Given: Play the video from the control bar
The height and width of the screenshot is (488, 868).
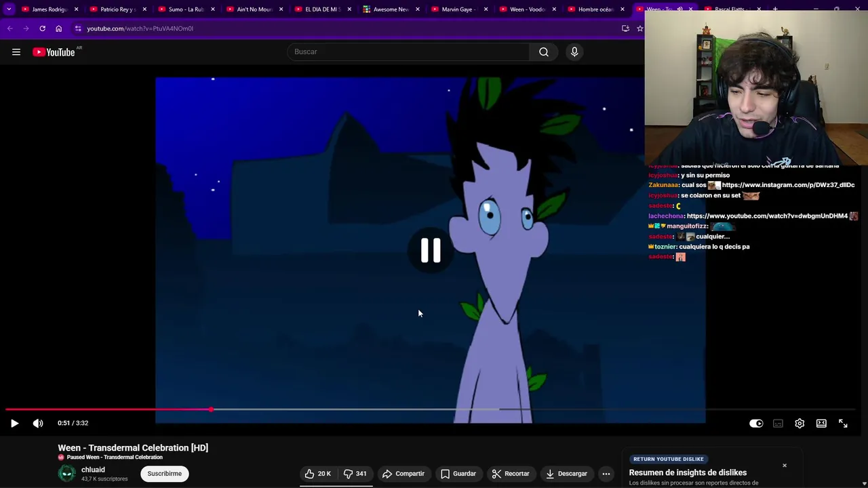Looking at the screenshot, I should click(14, 423).
